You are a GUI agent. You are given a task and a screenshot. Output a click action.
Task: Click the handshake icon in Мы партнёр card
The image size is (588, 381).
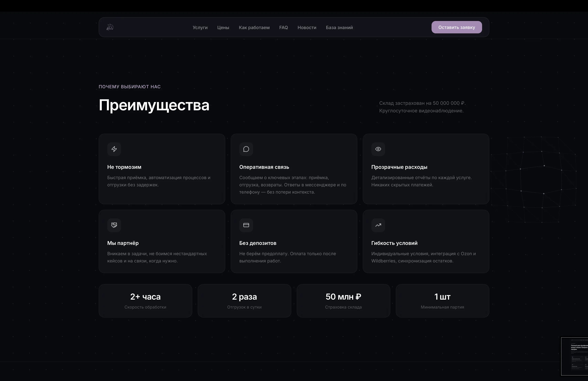(114, 225)
